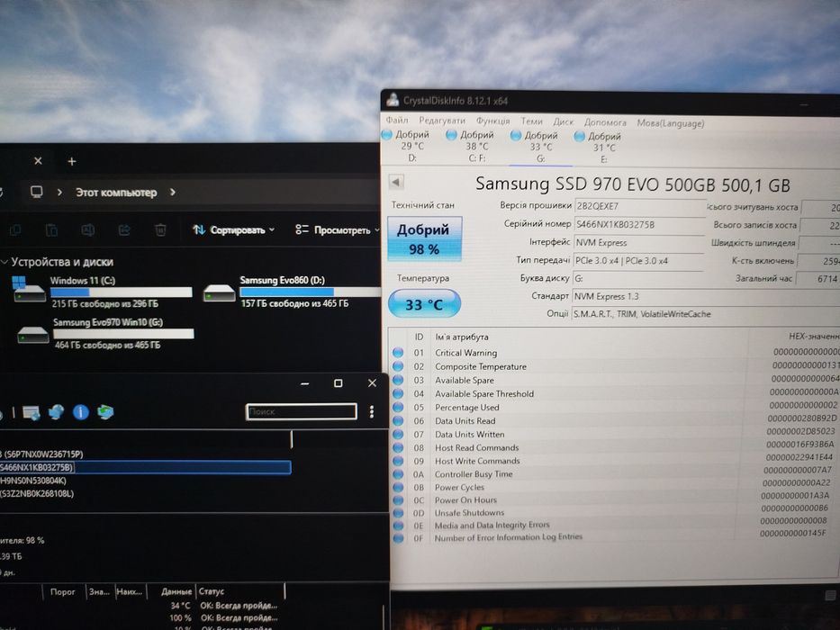Click the trash Delete icon in Explorer toolbar
Viewport: 840px width, 630px height.
click(x=160, y=229)
